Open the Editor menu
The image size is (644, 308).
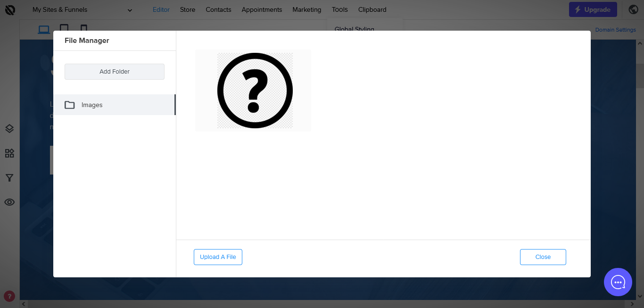161,9
